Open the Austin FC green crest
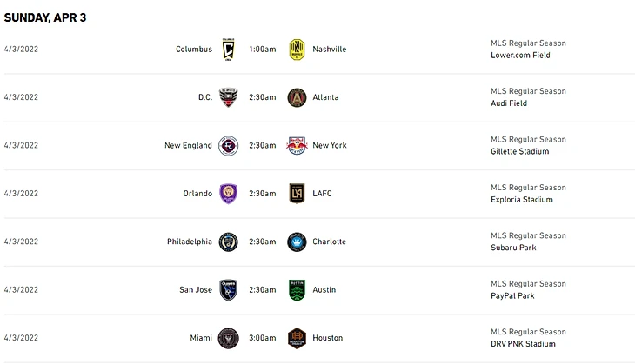 pyautogui.click(x=297, y=289)
